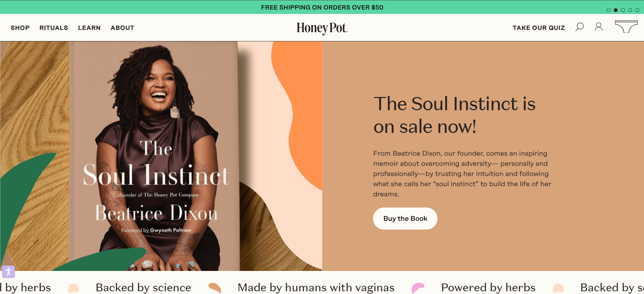This screenshot has height=294, width=644.
Task: Open the search magnifier icon
Action: click(x=580, y=27)
